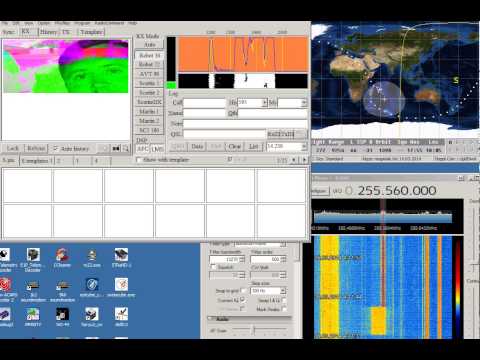
Task: Switch to the Template tab
Action: (91, 32)
